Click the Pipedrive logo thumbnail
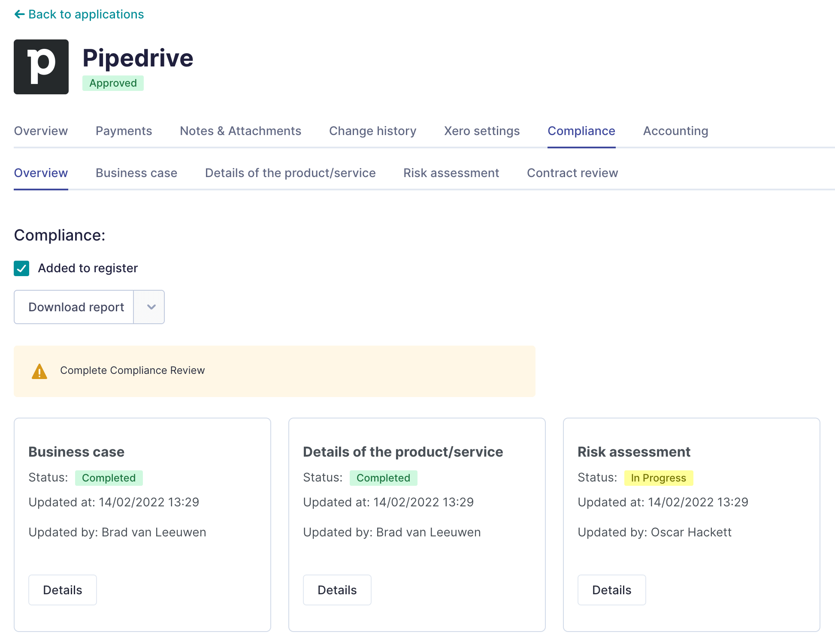Viewport: 835px width, 644px height. [x=41, y=66]
